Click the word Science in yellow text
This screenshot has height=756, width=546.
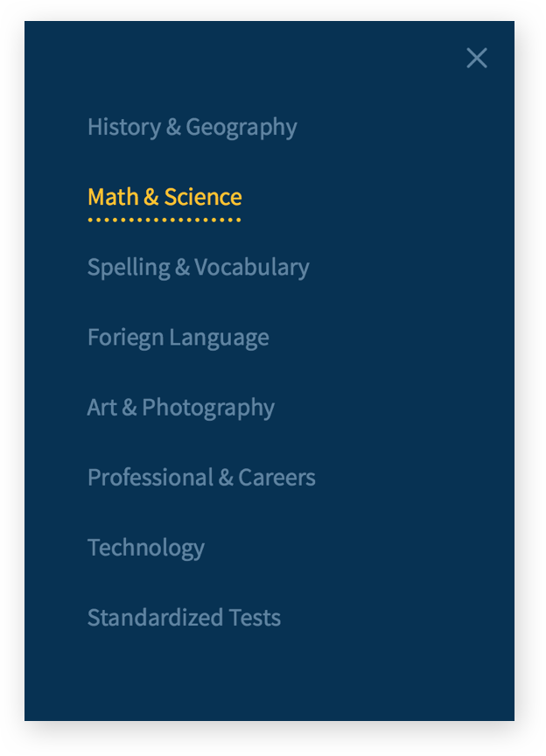203,197
